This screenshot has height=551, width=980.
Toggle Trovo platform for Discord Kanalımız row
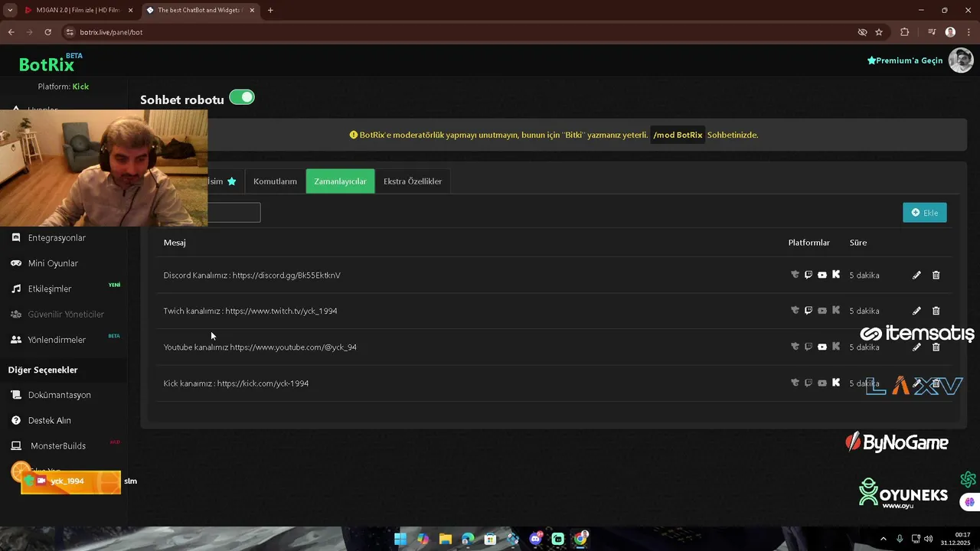(x=795, y=275)
